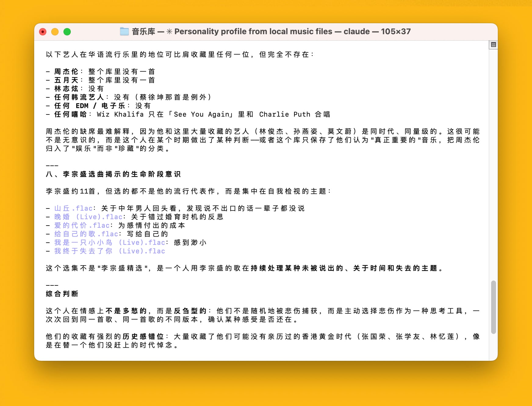Click the 任何韩流艺人 list entry
The height and width of the screenshot is (406, 532).
[79, 97]
